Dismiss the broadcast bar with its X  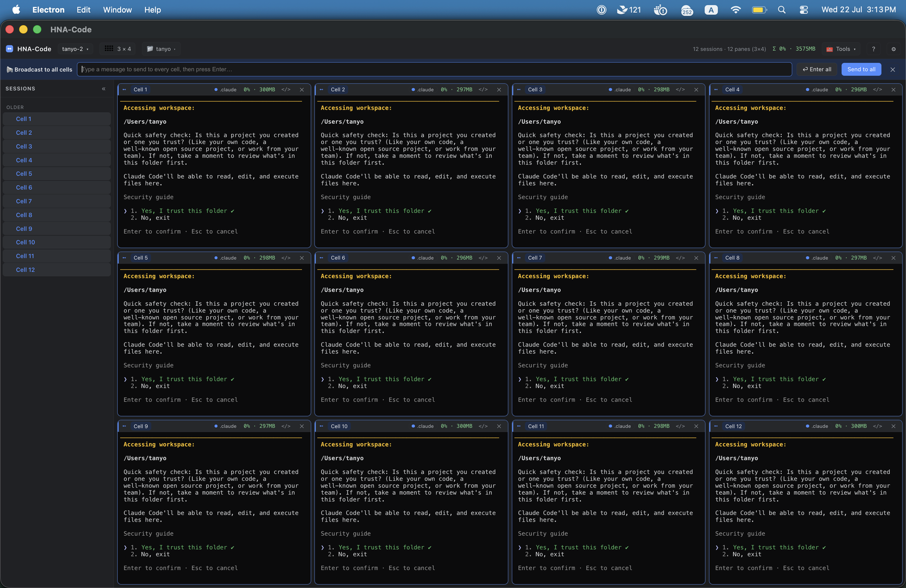[893, 69]
